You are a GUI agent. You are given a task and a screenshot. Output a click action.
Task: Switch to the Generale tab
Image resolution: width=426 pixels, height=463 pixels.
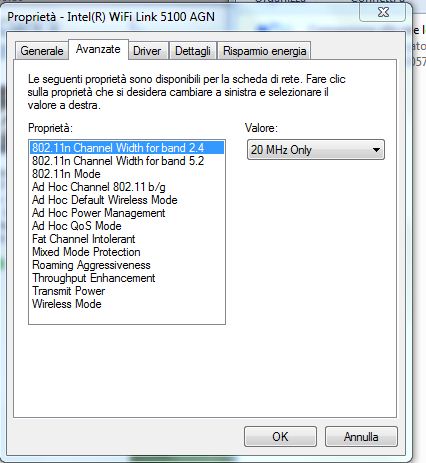tap(42, 51)
